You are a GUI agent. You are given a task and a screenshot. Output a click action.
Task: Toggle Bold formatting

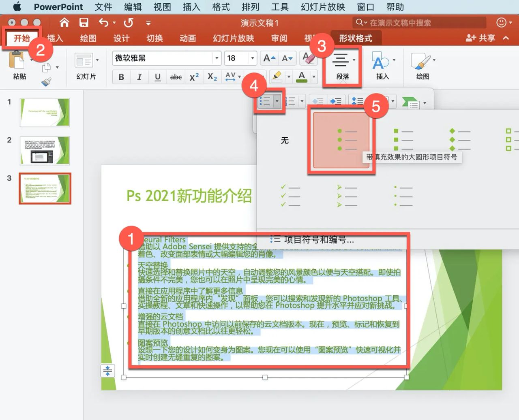pos(121,77)
